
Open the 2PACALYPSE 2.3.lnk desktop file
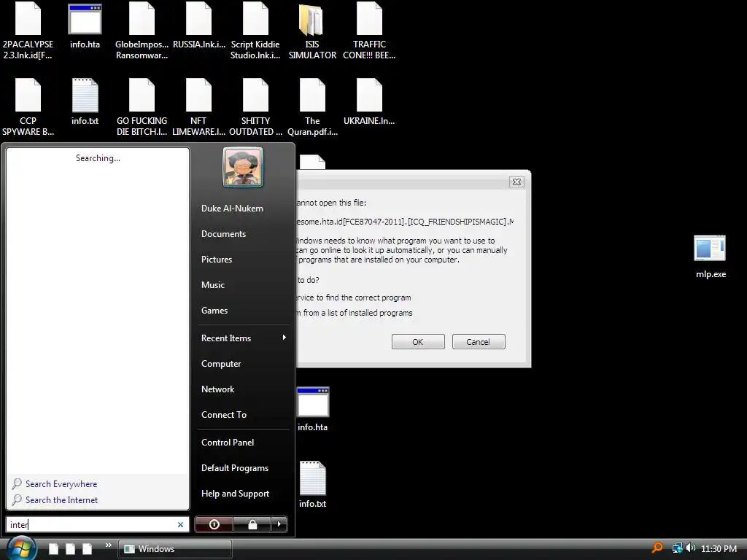click(x=28, y=31)
